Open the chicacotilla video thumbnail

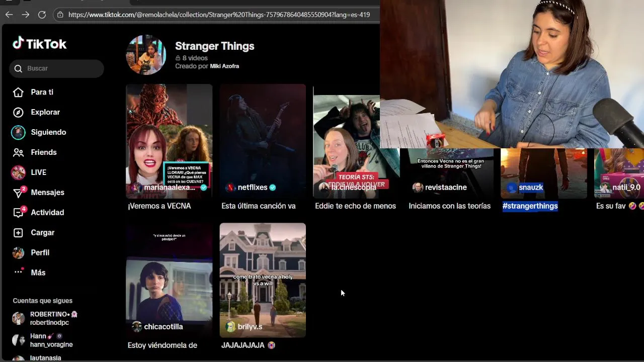[169, 281]
